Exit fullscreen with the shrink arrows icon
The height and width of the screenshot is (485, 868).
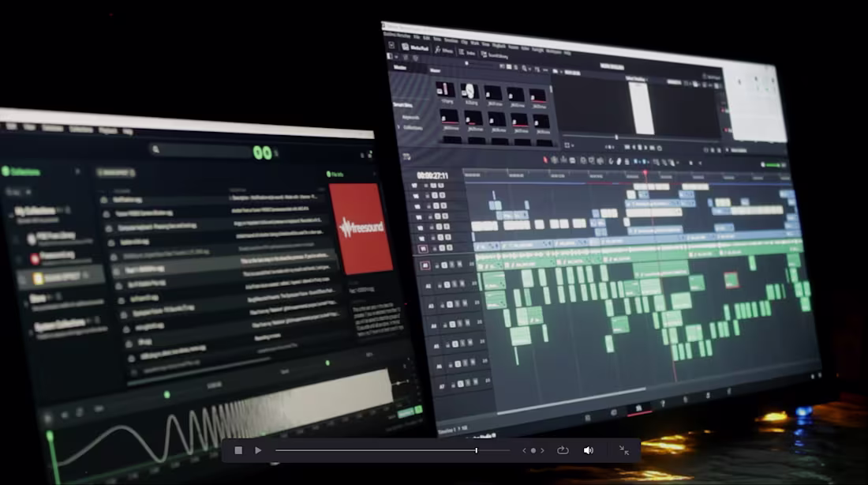[x=624, y=450]
